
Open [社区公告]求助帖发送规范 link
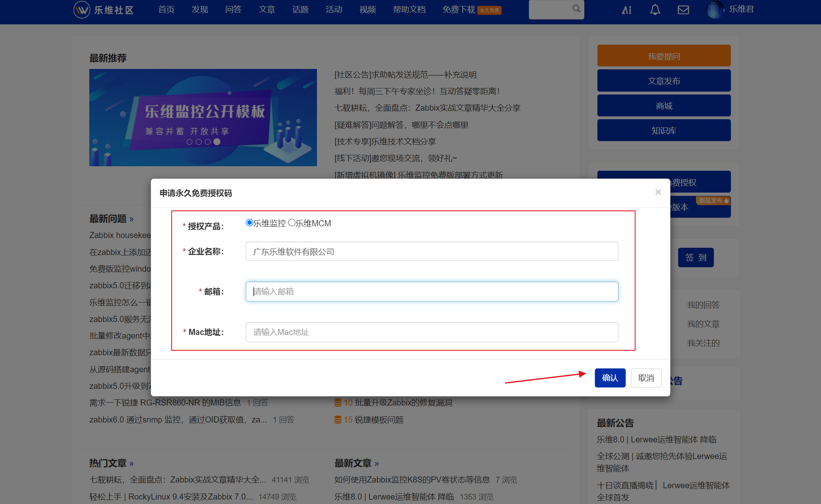pyautogui.click(x=405, y=75)
